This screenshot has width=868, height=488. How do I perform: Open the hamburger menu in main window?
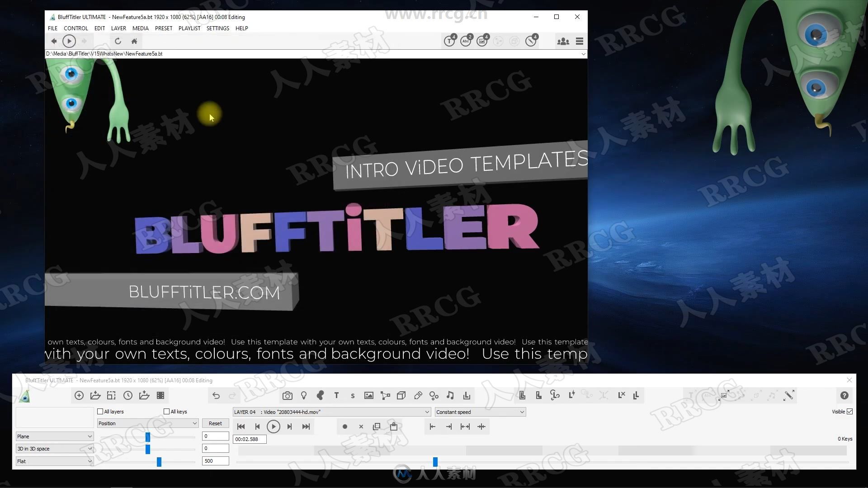(x=580, y=42)
